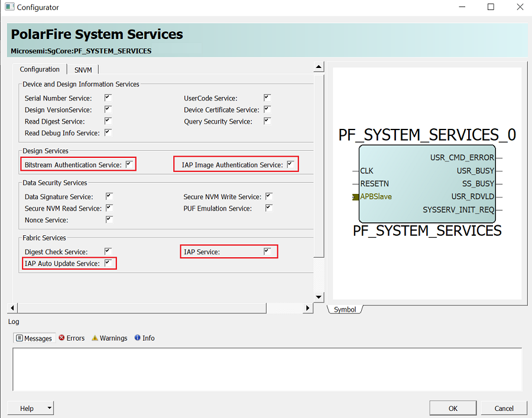Toggle Bitstream Authentication Service checkbox
532x418 pixels.
coord(129,164)
